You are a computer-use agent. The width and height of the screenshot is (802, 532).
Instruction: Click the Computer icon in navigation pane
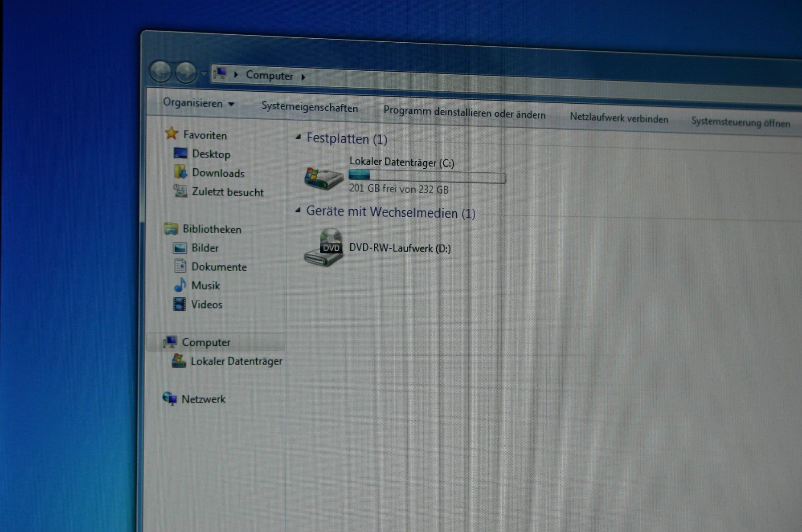tap(170, 342)
